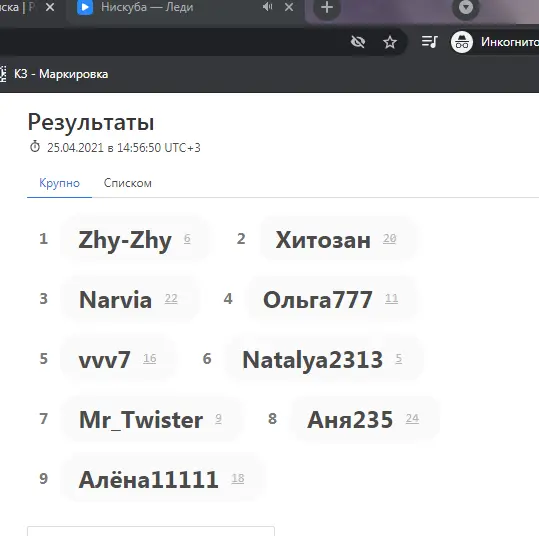
Task: Open number 6 link next to Zhy-Zhy
Action: pos(187,238)
